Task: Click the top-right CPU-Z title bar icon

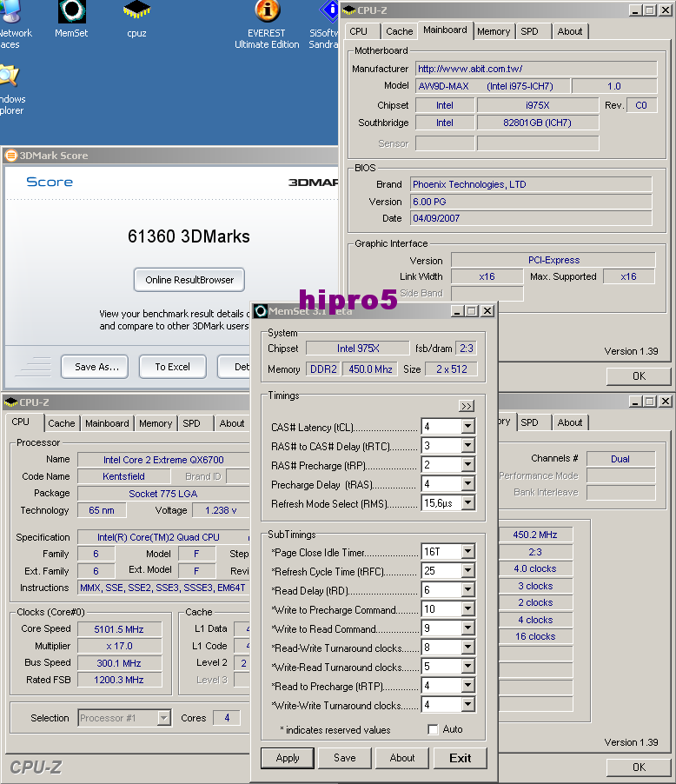Action: (x=348, y=10)
